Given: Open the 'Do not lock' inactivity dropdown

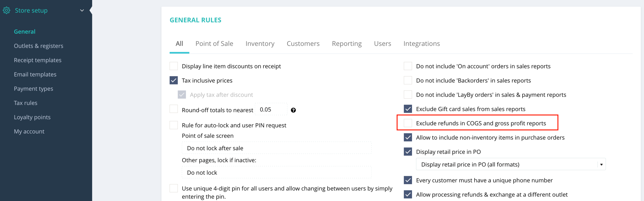Looking at the screenshot, I should point(277,172).
